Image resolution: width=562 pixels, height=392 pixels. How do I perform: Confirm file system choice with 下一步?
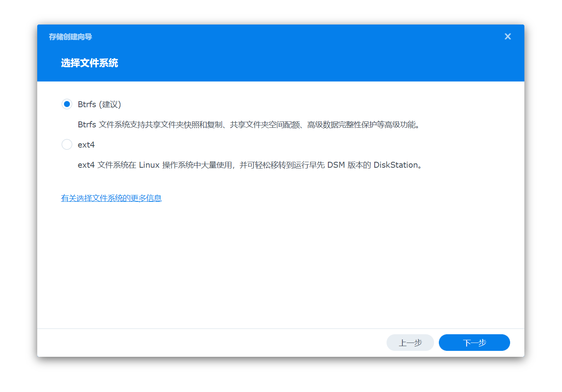pos(474,343)
